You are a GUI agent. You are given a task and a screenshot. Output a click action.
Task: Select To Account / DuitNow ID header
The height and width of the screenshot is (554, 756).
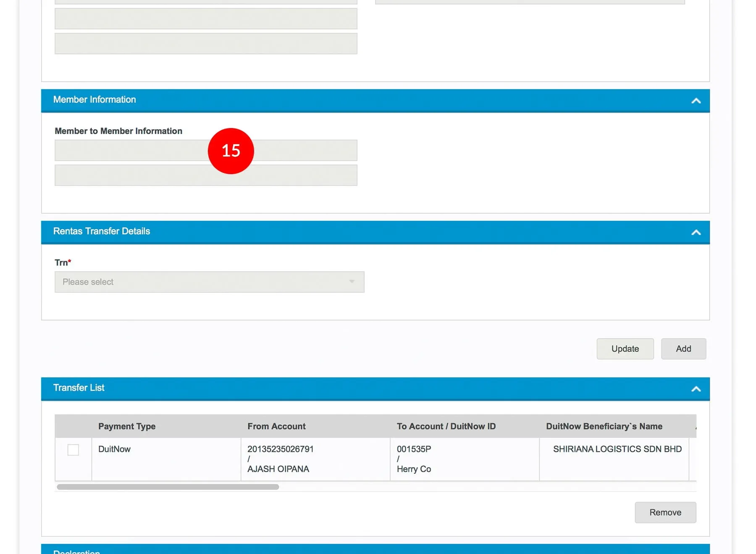[446, 426]
